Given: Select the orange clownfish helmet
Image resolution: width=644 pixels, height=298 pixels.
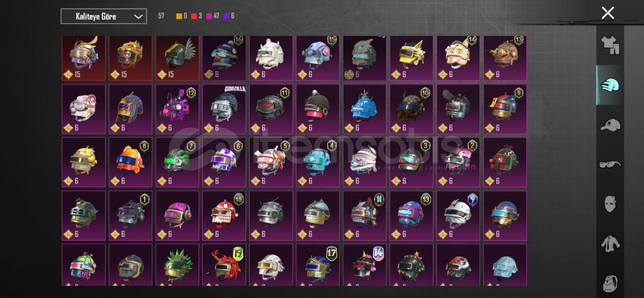Looking at the screenshot, I should point(130,162).
